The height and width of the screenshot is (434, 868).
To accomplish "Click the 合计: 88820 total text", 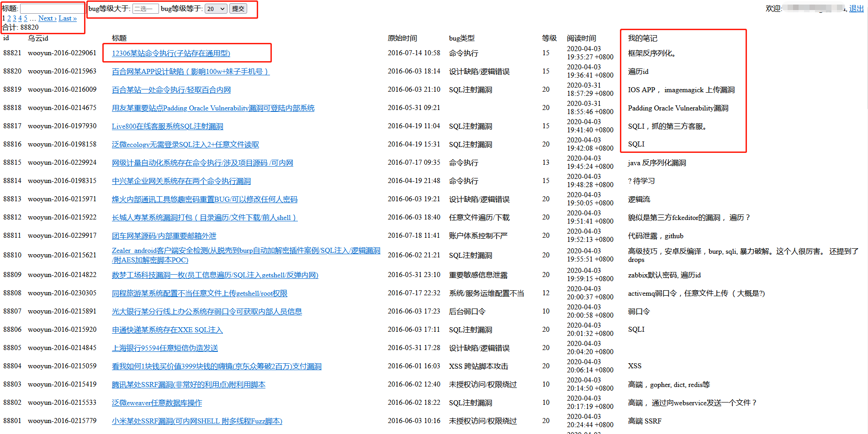I will (x=21, y=27).
